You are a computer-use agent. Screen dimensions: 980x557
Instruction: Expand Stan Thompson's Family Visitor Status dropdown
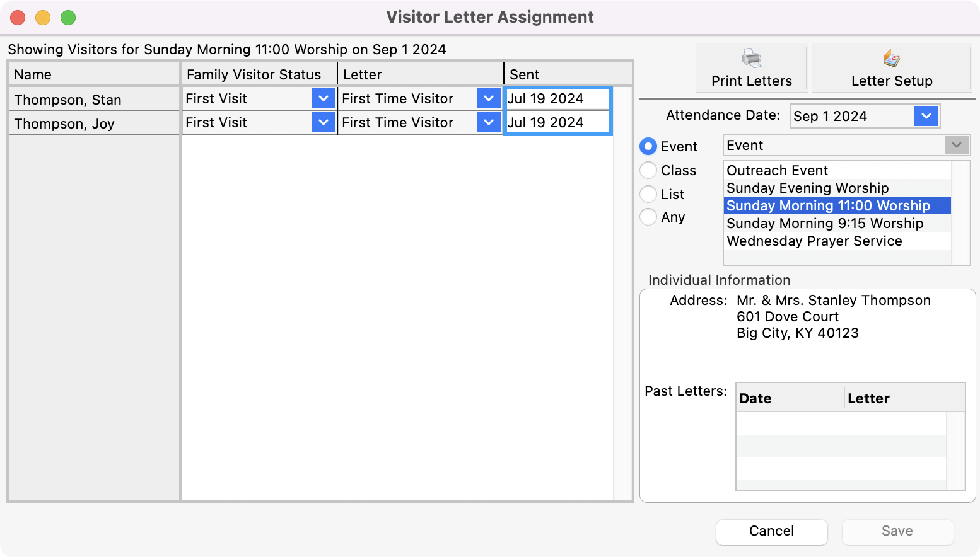pyautogui.click(x=323, y=98)
